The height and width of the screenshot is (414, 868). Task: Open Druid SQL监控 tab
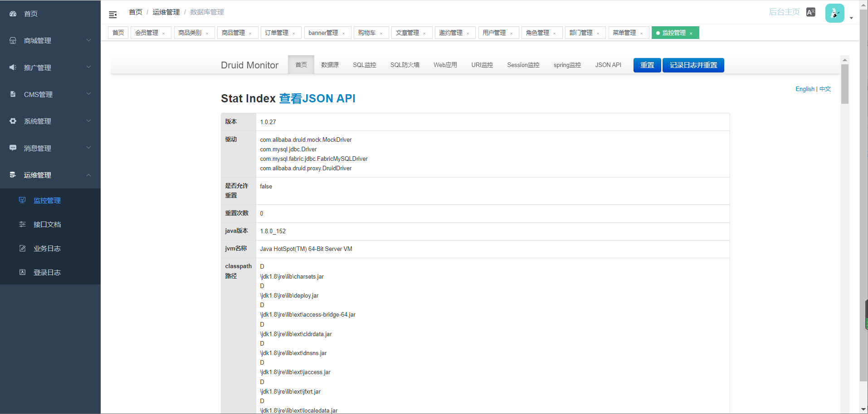click(365, 65)
